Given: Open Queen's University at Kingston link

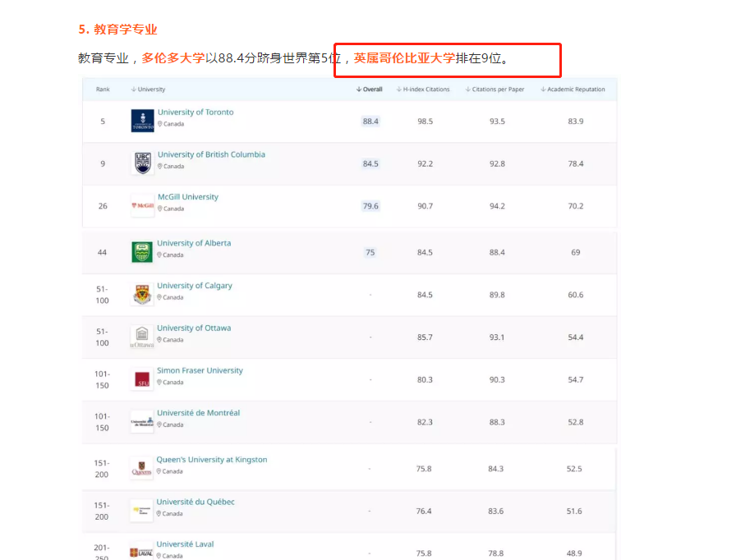Looking at the screenshot, I should (212, 460).
